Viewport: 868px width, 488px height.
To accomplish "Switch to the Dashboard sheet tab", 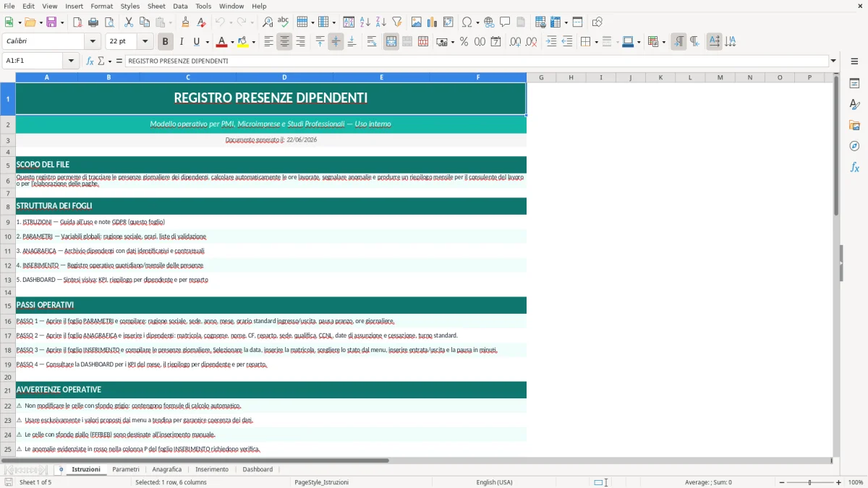I will [258, 470].
